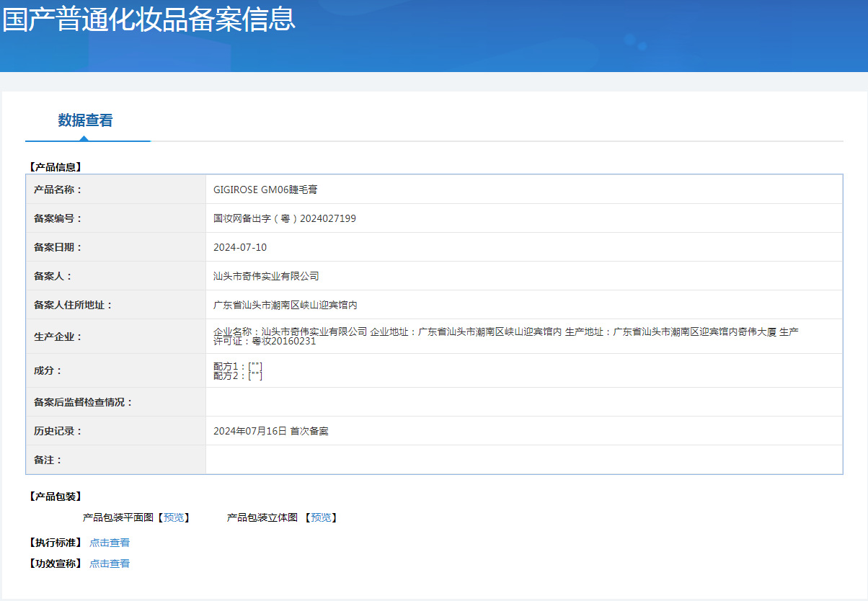Select address 广东省汕头市潮南区峡山迎宾馆内 in the 备案人住所地址 row

[285, 305]
